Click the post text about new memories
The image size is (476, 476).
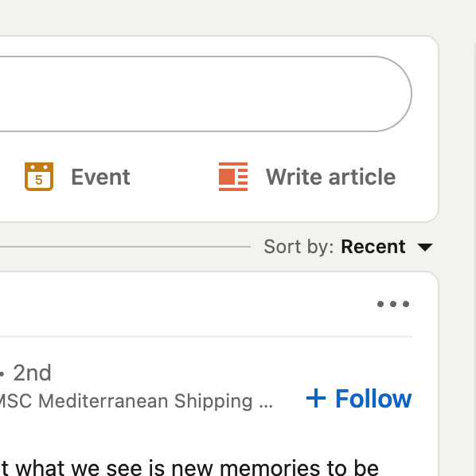pos(189,468)
